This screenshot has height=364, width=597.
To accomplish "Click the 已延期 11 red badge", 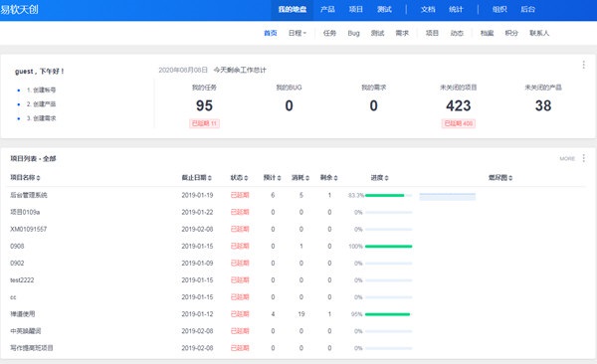I will [x=204, y=123].
